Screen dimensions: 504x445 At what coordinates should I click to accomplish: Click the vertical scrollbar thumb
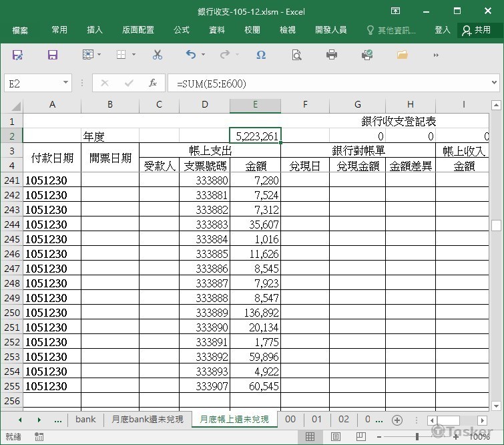point(496,225)
